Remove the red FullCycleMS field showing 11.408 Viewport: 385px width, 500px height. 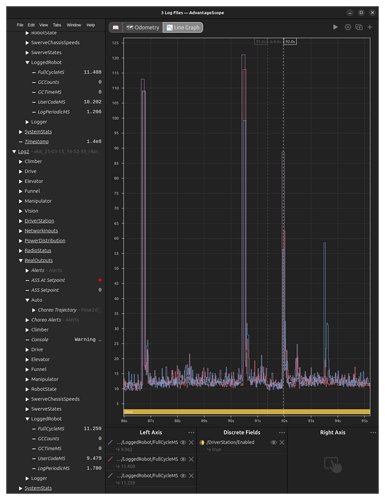(191, 459)
